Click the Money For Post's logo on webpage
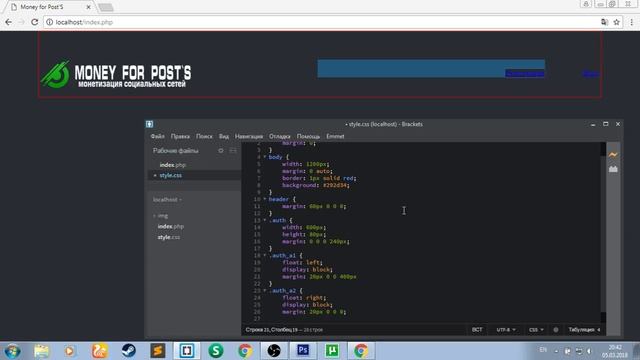 116,74
